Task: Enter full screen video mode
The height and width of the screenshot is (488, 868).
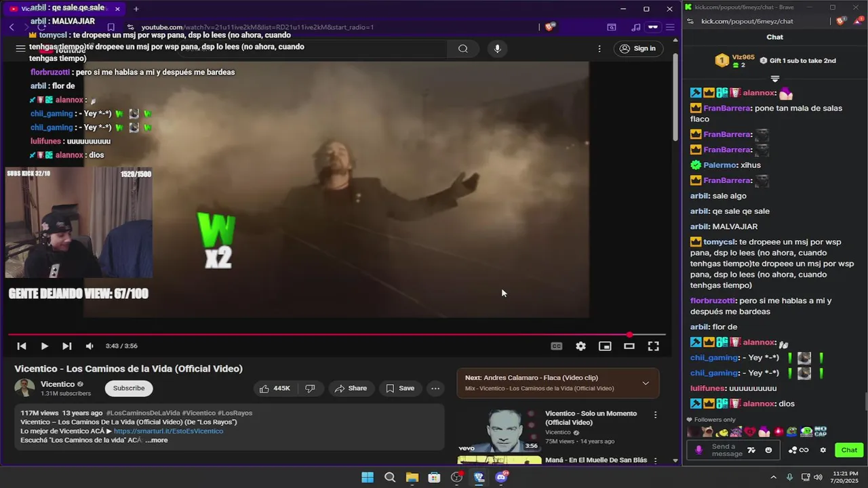Action: [653, 346]
